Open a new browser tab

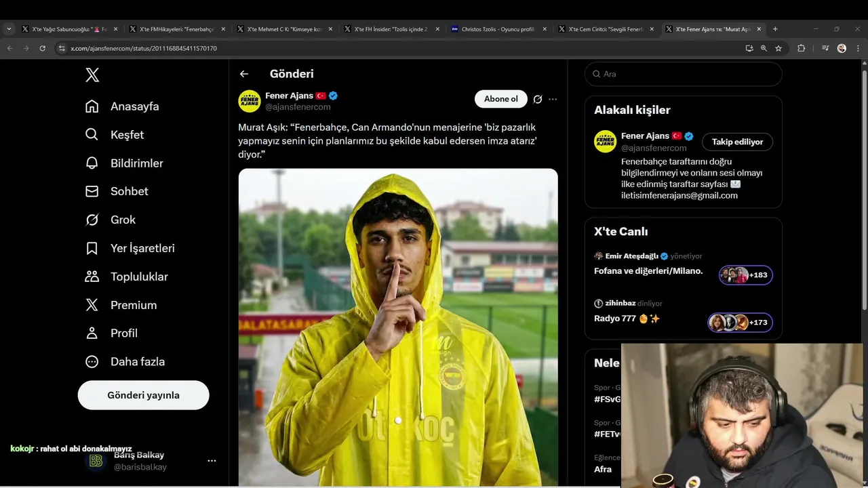(775, 29)
